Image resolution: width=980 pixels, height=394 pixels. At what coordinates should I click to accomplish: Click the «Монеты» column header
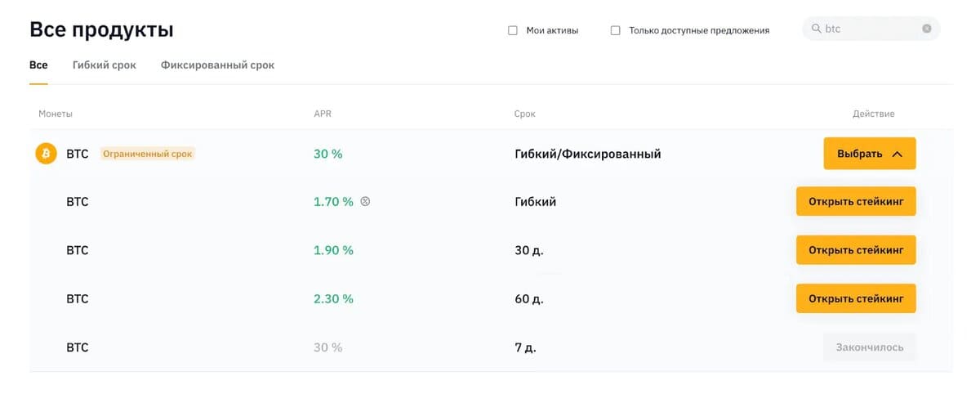(x=56, y=114)
